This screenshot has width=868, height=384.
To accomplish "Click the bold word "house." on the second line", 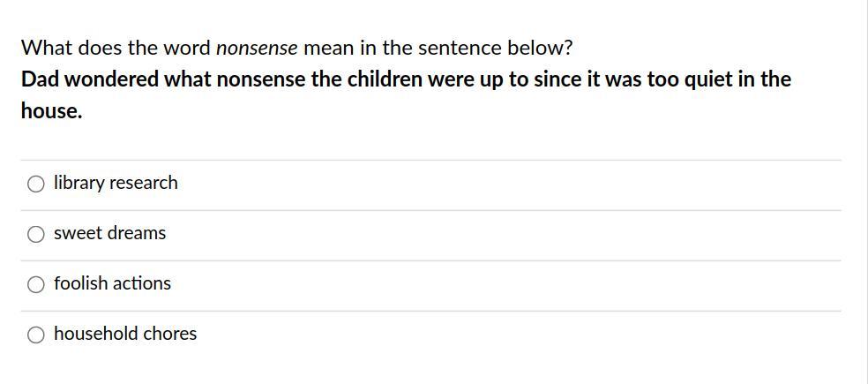I will pyautogui.click(x=51, y=111).
